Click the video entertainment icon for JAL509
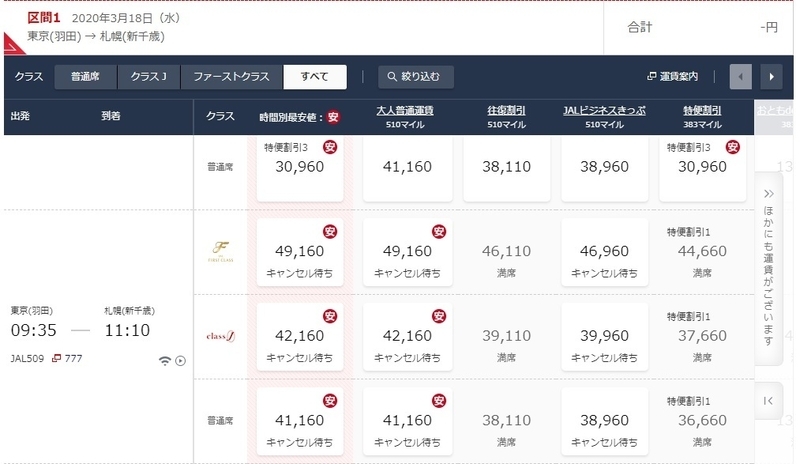This screenshot has width=800, height=464. click(x=181, y=361)
